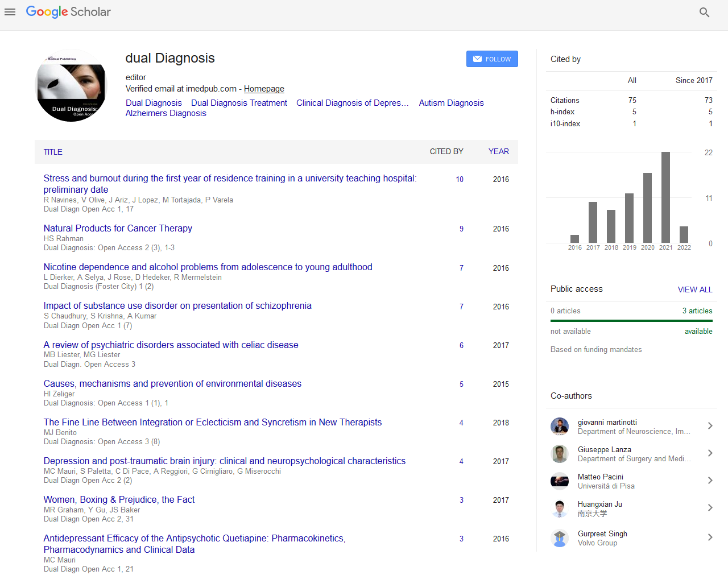
Task: Sort articles by Year column
Action: 498,151
